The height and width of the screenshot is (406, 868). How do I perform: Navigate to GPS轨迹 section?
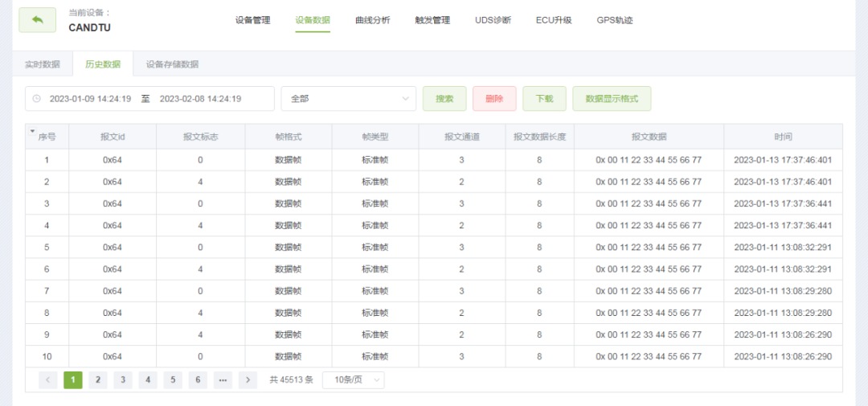pyautogui.click(x=614, y=20)
